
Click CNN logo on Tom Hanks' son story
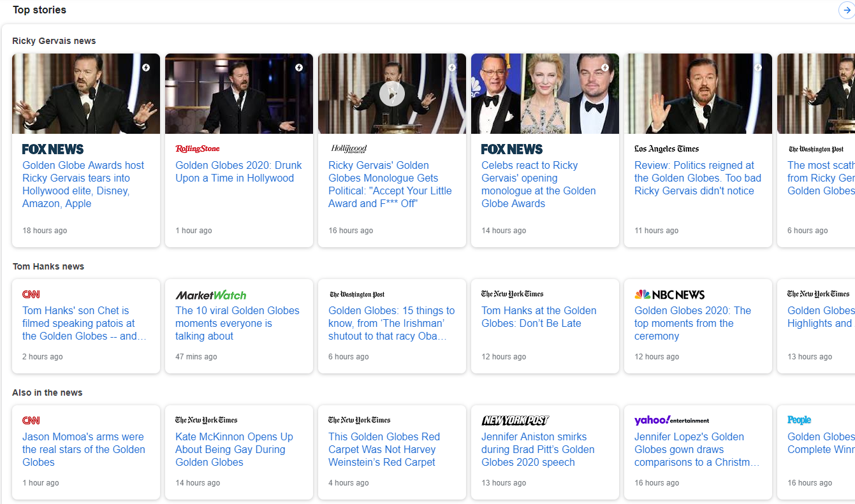(31, 294)
